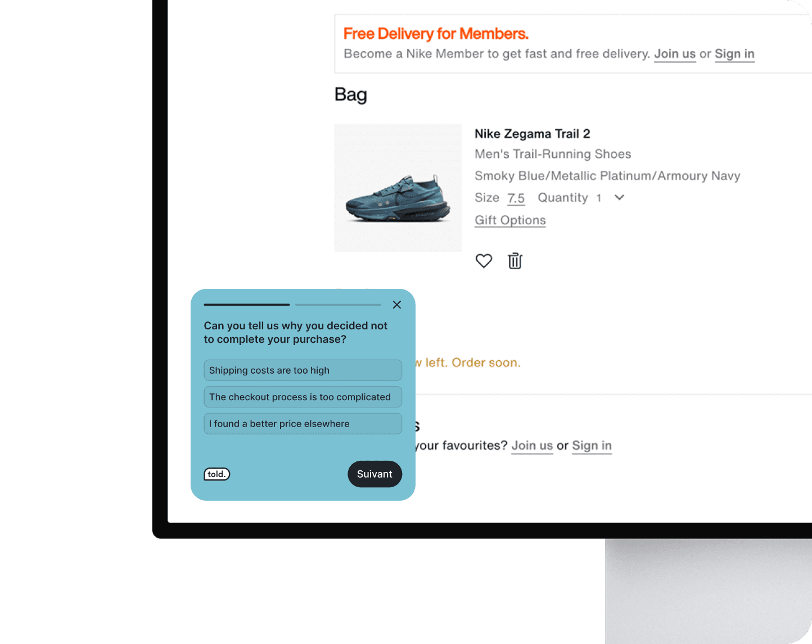Pick 'I found a better price elsewhere'
812x644 pixels.
click(x=303, y=424)
